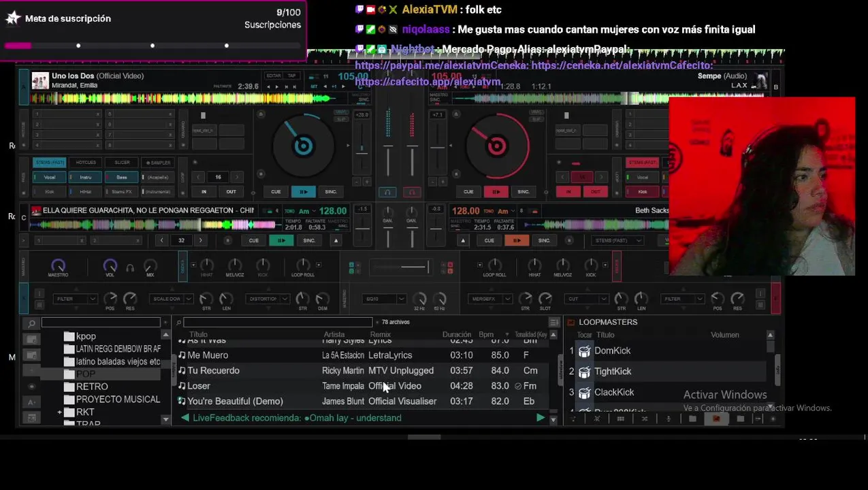
Task: Open DISTORTION effect dropdown
Action: point(268,299)
